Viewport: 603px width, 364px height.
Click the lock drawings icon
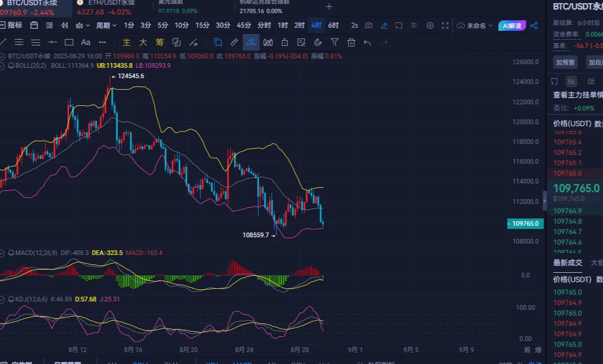tap(285, 42)
